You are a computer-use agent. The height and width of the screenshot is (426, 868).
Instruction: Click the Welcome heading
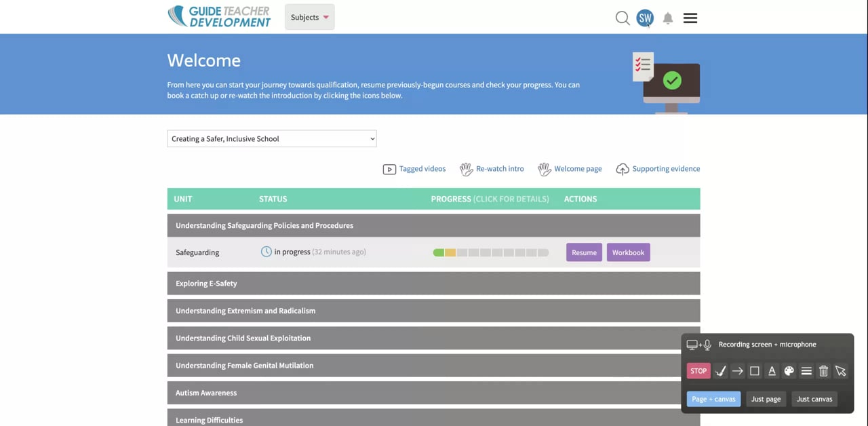(204, 60)
